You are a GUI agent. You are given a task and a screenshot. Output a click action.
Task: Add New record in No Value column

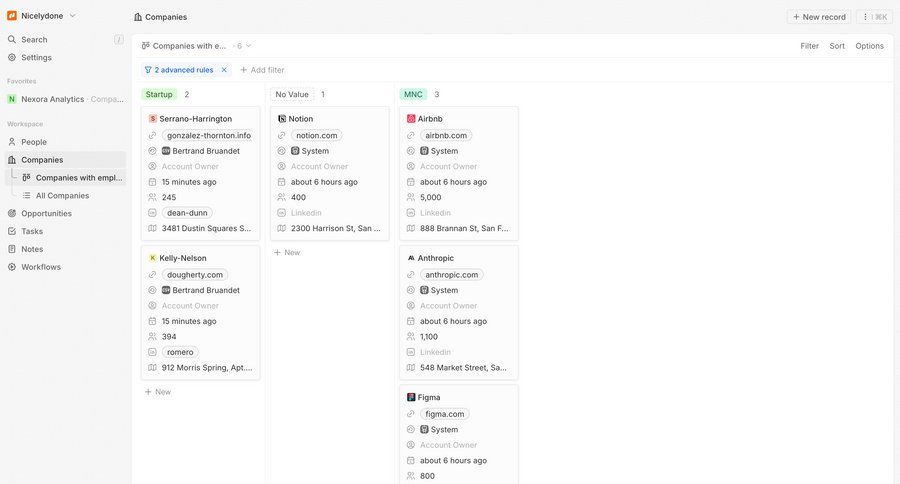pyautogui.click(x=287, y=252)
